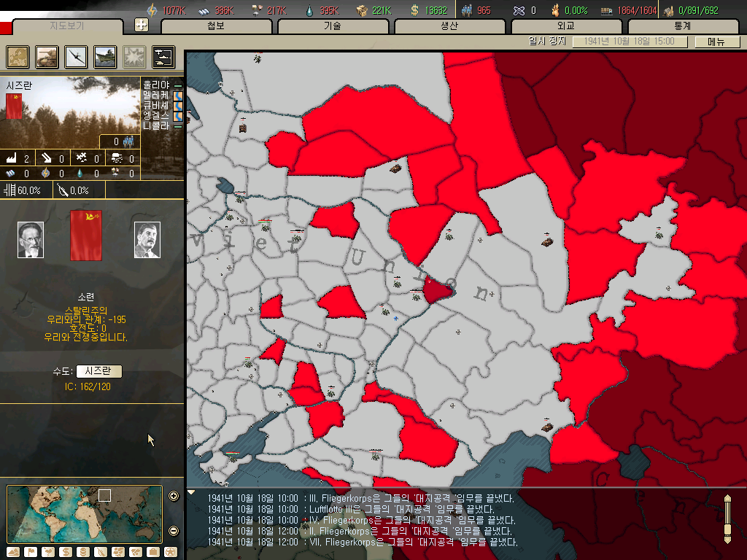The image size is (747, 560).
Task: Click the province infrastructure 60.0% icon
Action: pyautogui.click(x=9, y=190)
